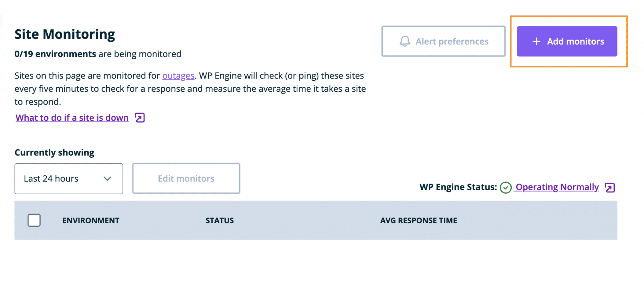Click the STATUS column header

point(219,221)
